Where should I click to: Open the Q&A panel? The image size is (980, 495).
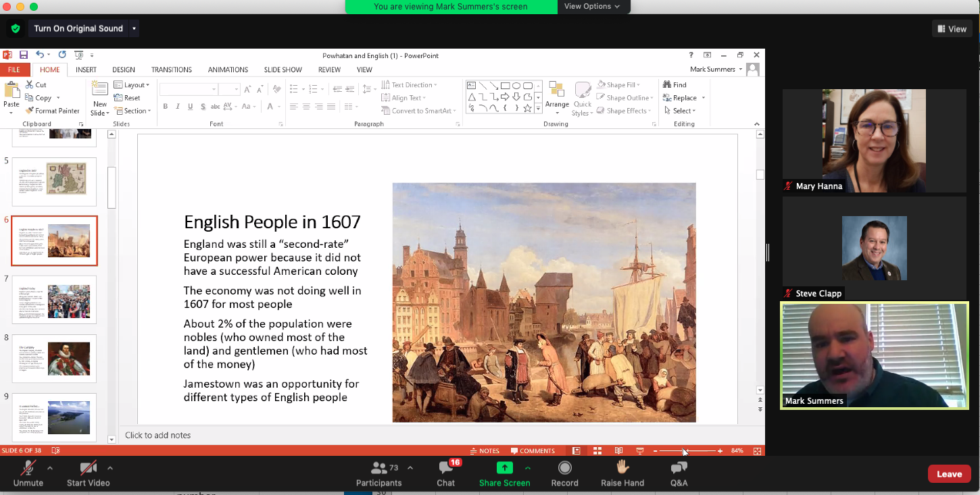[x=679, y=473]
